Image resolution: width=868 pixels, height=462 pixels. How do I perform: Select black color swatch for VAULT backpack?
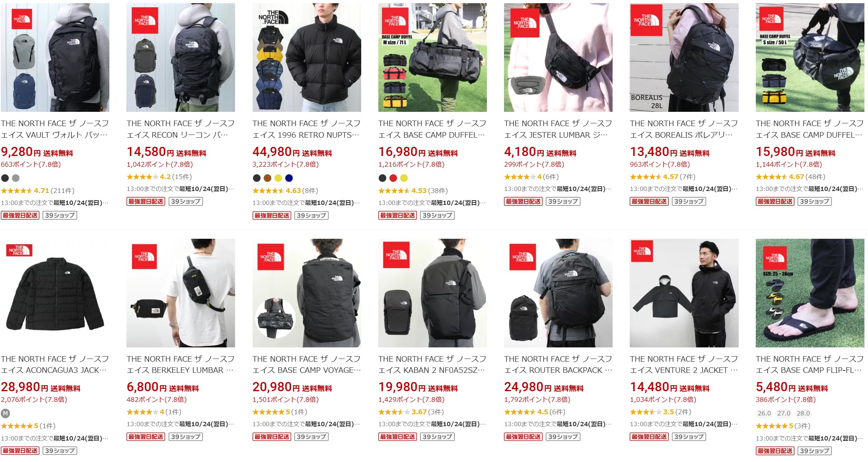click(x=5, y=178)
